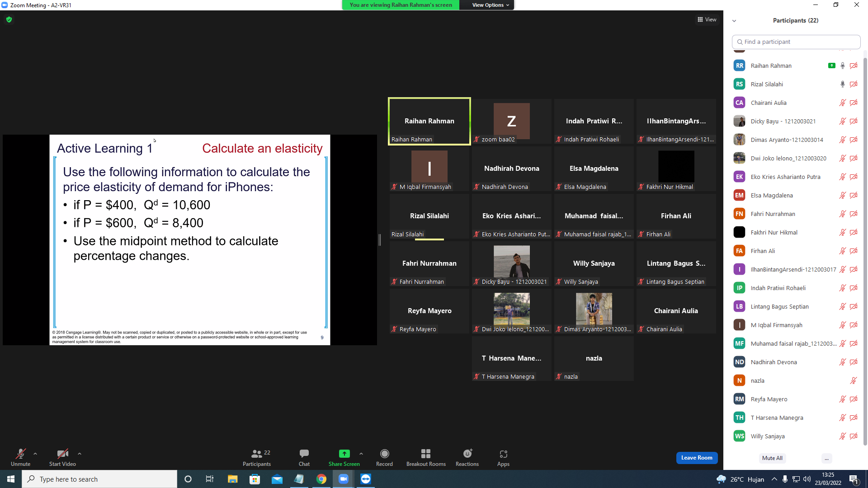This screenshot has height=488, width=868.
Task: Click the zoom baa02 video tile
Action: click(512, 121)
